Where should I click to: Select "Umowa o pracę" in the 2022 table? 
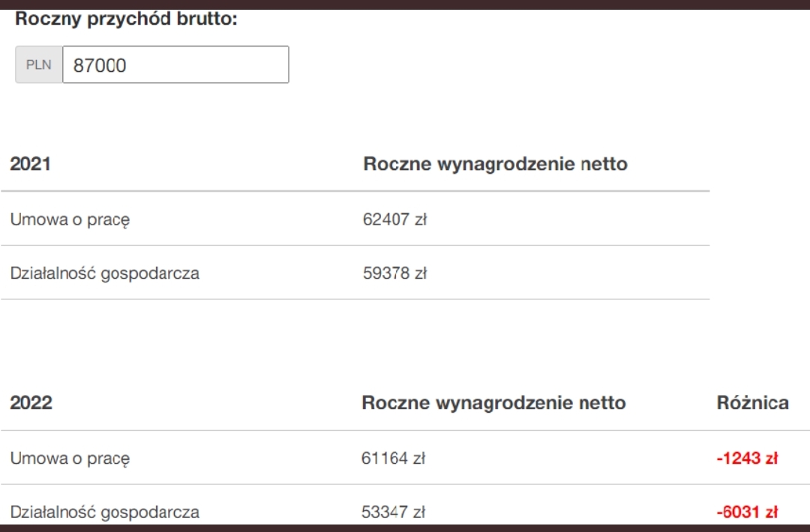[x=70, y=458]
